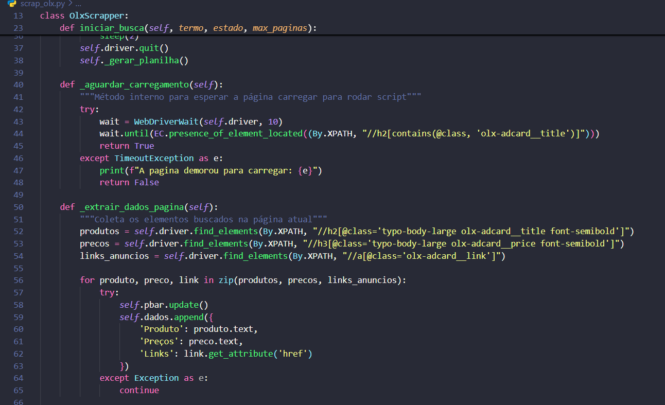Click the print statement about page loading
Viewport: 665px width, 405px height.
pyautogui.click(x=210, y=170)
